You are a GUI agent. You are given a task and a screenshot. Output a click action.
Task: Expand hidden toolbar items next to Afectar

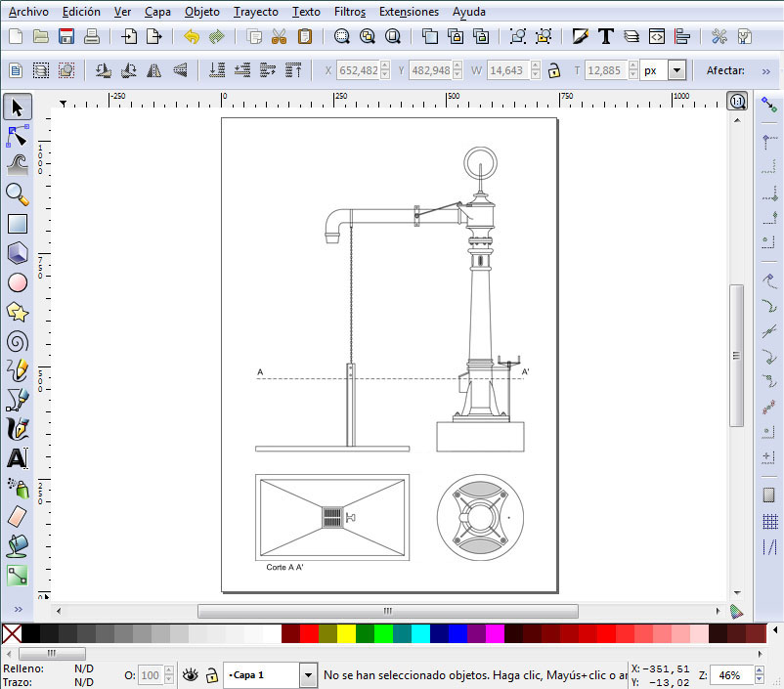point(765,70)
